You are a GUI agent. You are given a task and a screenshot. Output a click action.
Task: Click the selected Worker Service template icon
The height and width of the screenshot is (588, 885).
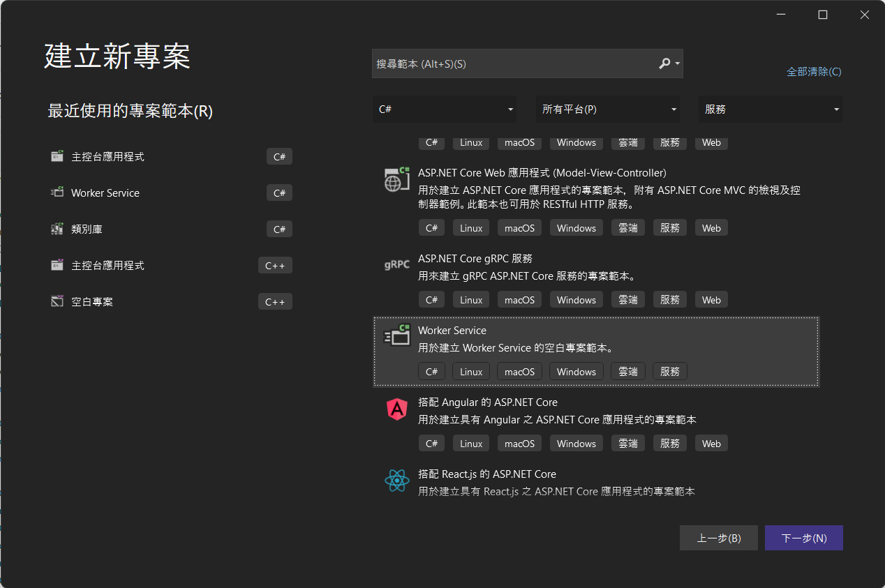397,336
